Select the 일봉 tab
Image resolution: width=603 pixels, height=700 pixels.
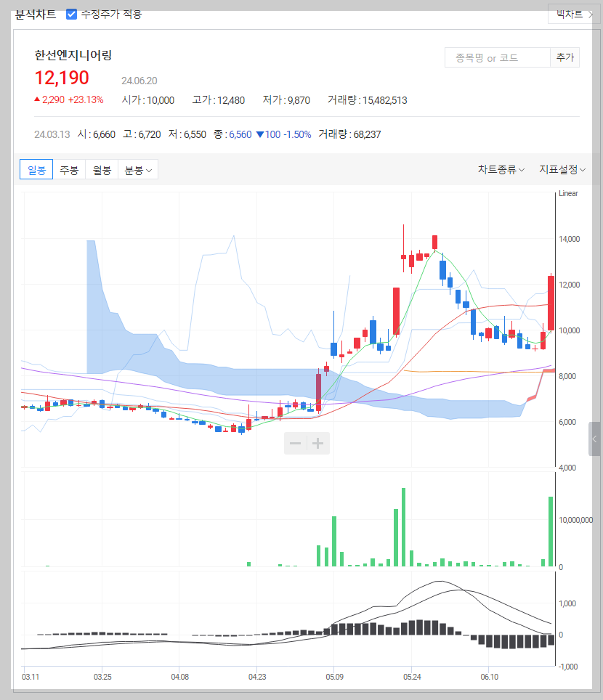[x=36, y=170]
